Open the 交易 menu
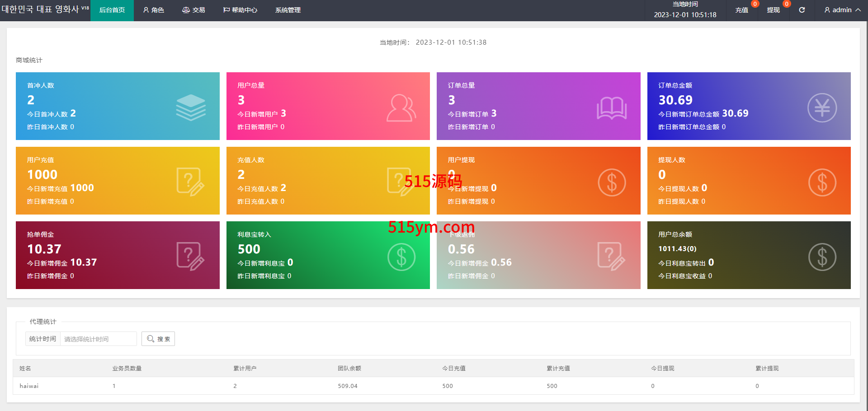This screenshot has height=411, width=868. pos(193,10)
